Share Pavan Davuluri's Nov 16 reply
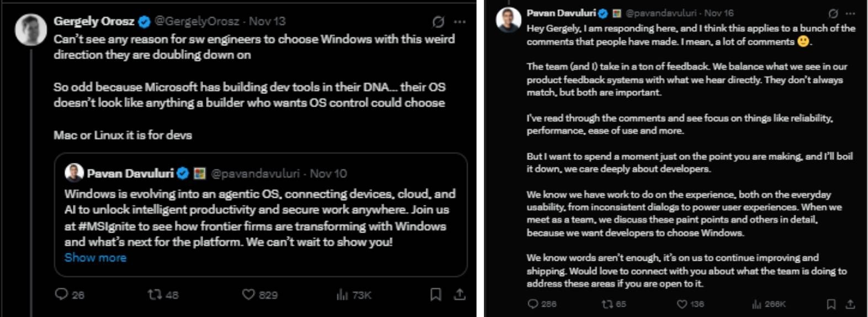The width and height of the screenshot is (868, 317). pyautogui.click(x=850, y=304)
